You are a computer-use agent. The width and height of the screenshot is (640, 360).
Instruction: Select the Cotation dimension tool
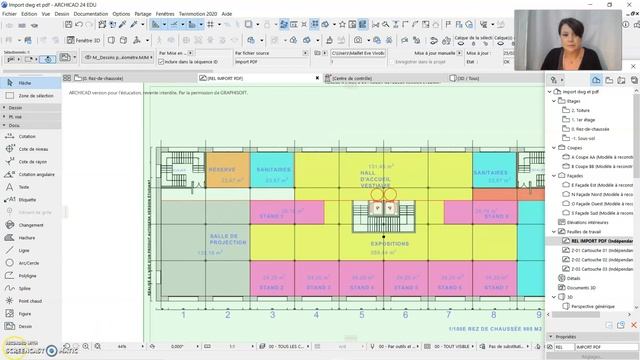point(31,136)
